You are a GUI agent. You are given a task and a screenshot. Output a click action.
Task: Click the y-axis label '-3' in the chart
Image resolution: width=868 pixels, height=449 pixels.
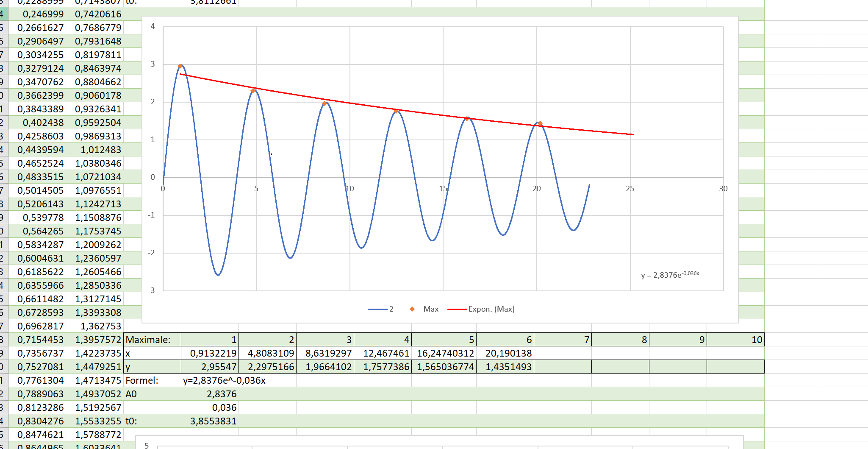click(x=151, y=290)
